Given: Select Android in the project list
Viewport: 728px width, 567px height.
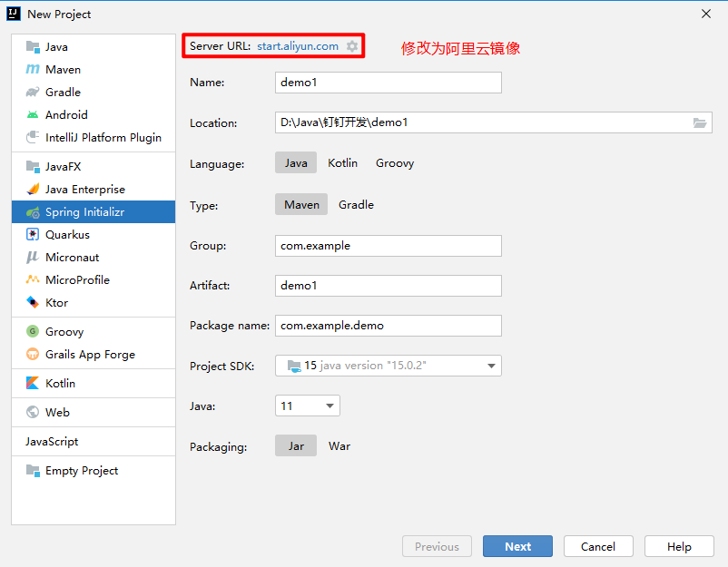Looking at the screenshot, I should click(93, 114).
